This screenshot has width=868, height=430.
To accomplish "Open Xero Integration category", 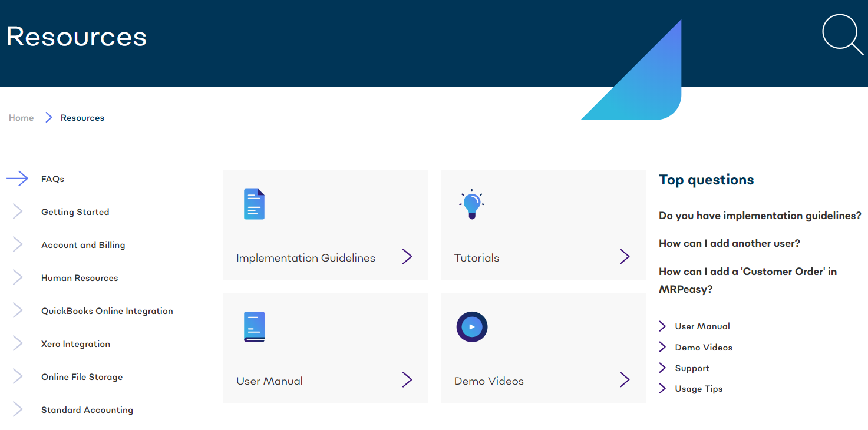I will [75, 344].
